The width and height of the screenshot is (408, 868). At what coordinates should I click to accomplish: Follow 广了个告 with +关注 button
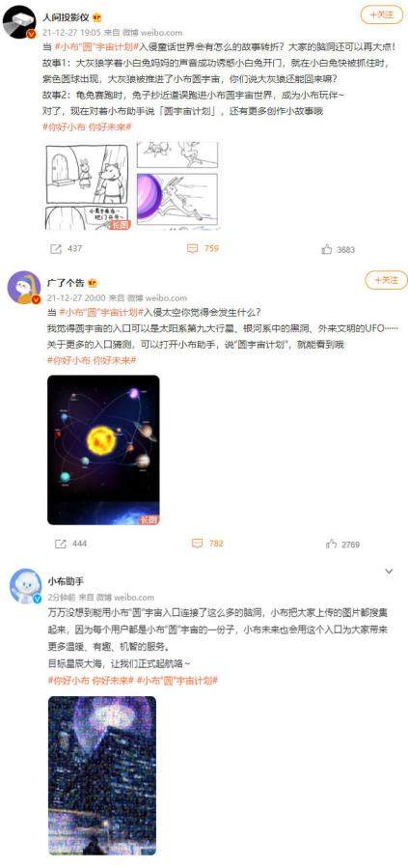(x=387, y=280)
